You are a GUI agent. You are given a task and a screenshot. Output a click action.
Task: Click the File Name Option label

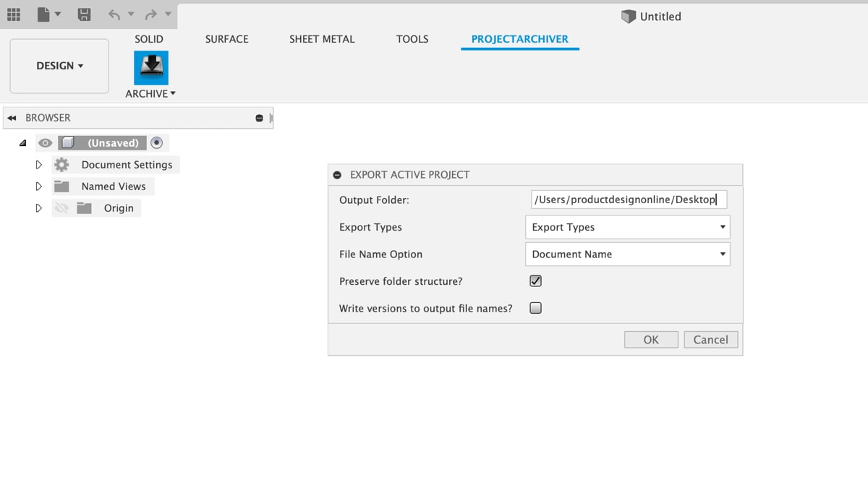[380, 254]
